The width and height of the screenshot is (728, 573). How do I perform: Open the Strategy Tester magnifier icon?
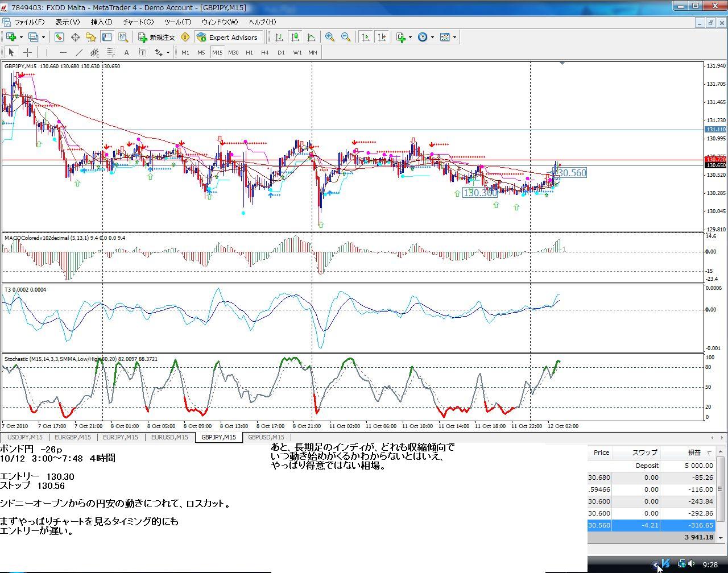click(x=123, y=37)
